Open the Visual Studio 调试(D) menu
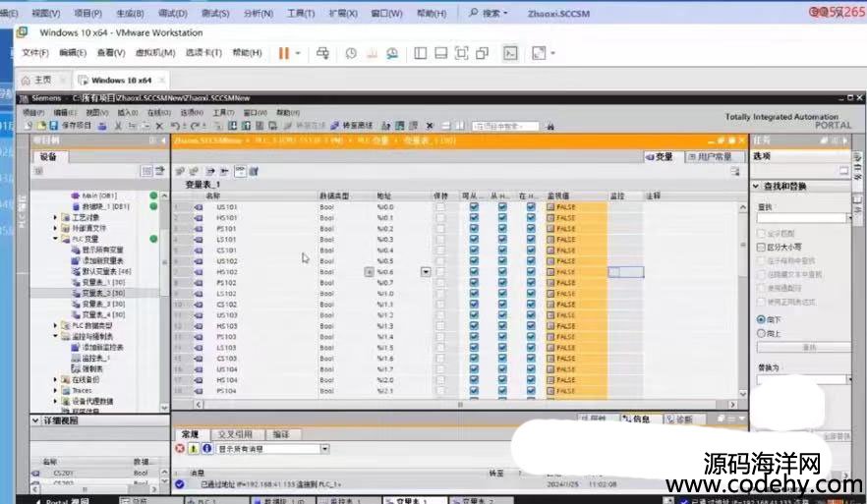This screenshot has width=867, height=504. coord(173,13)
